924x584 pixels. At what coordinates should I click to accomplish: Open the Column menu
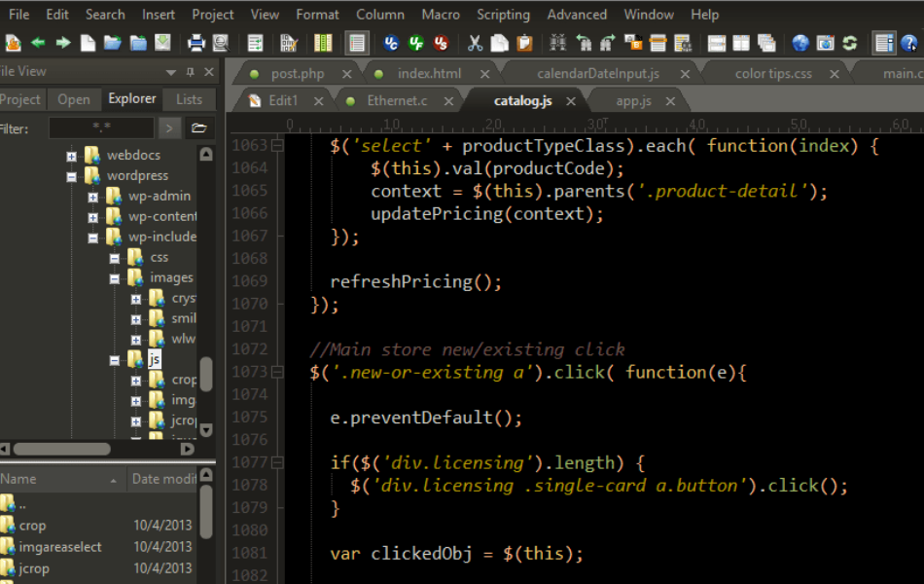pyautogui.click(x=380, y=15)
